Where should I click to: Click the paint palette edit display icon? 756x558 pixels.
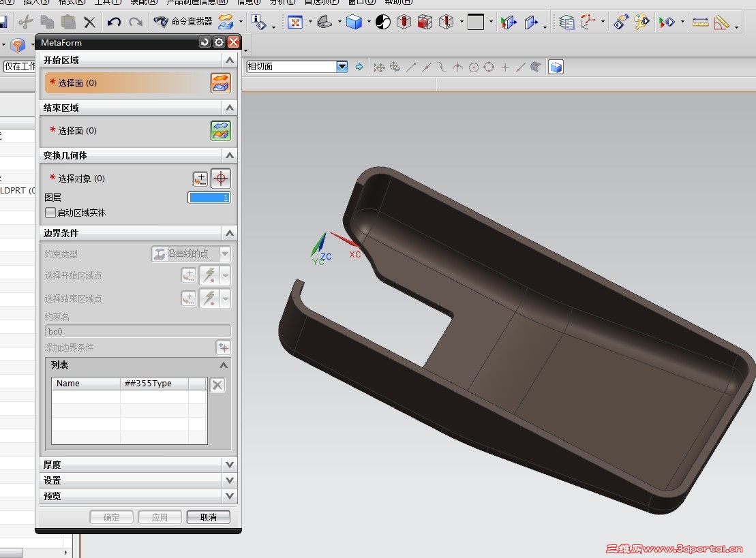641,22
